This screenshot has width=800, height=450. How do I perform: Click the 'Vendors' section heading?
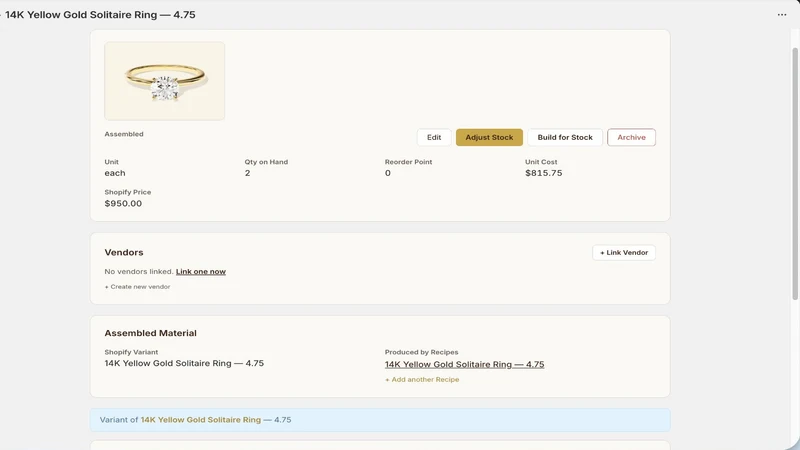coord(124,253)
